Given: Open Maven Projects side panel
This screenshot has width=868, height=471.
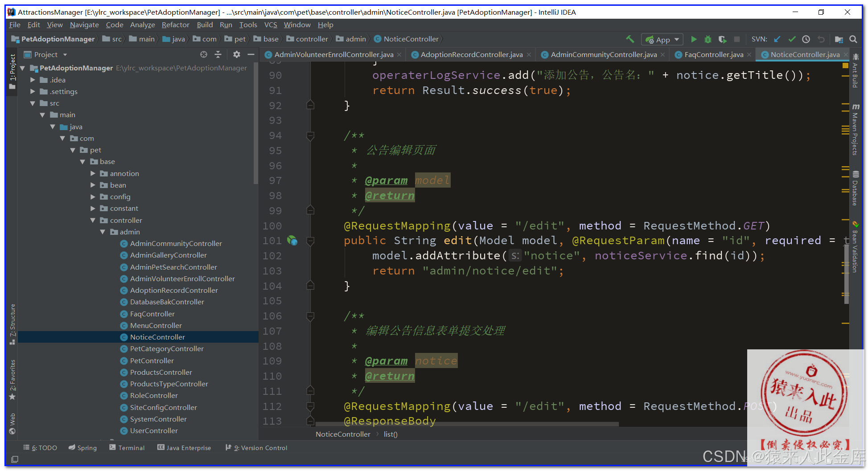Looking at the screenshot, I should tap(855, 129).
